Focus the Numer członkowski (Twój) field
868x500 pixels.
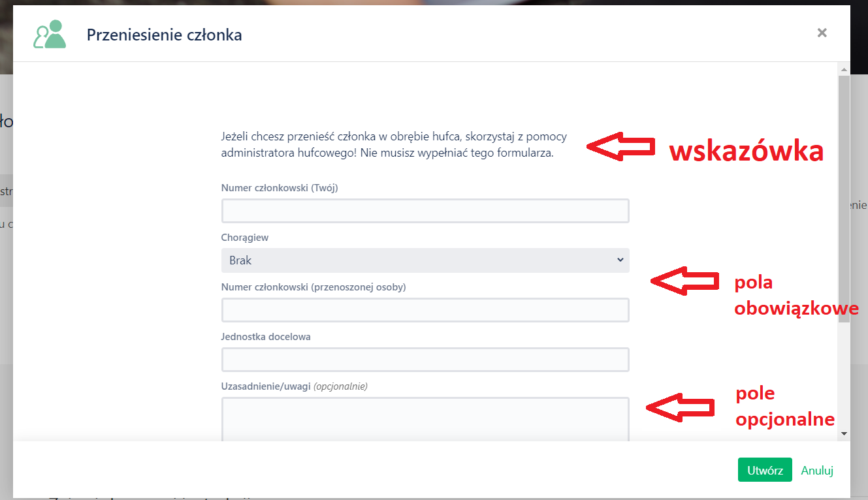[425, 211]
